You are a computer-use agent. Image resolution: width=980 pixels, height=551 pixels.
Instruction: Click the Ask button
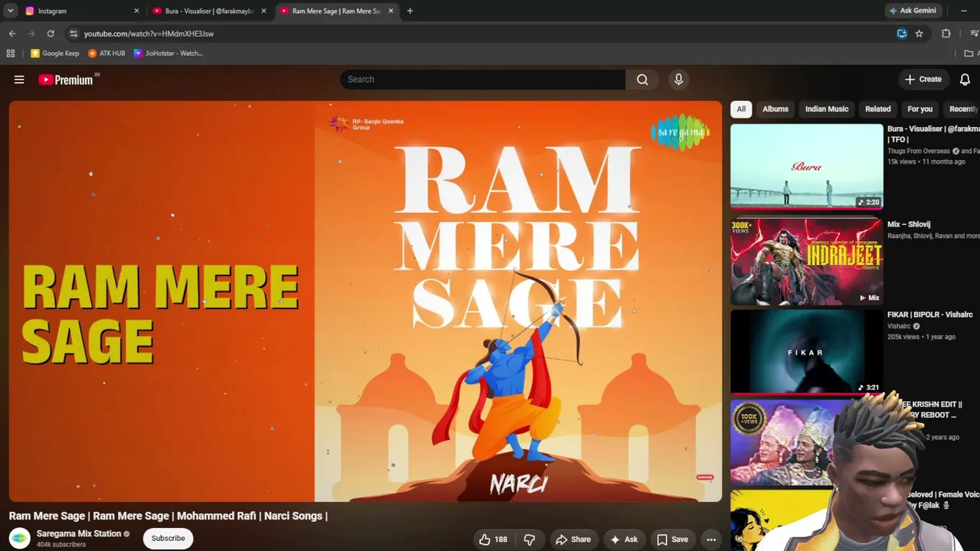(x=624, y=540)
